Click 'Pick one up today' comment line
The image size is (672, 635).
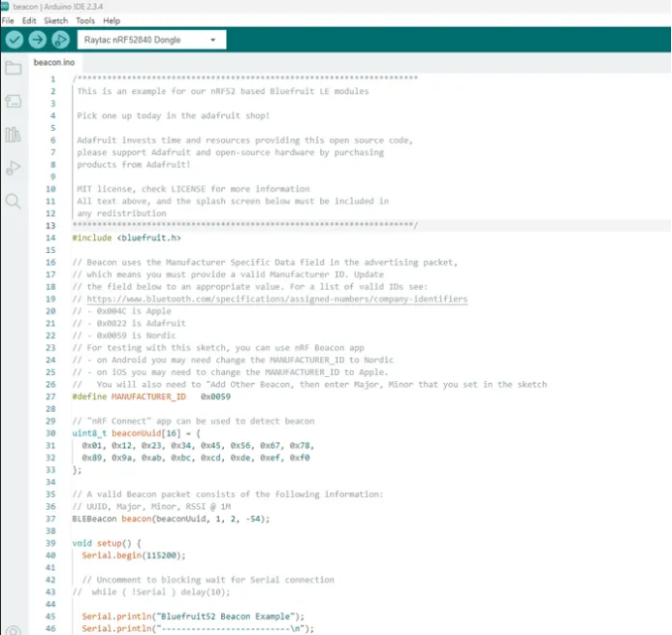coord(174,115)
